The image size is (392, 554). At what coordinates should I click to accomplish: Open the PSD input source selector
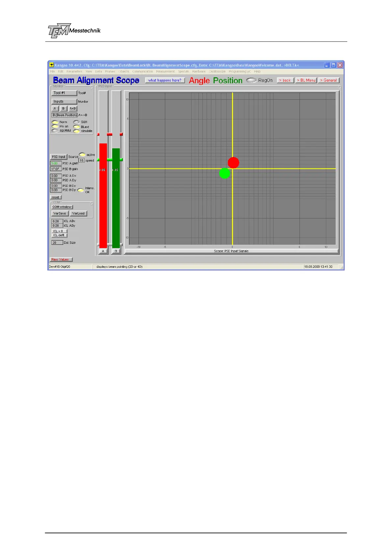[x=59, y=157]
